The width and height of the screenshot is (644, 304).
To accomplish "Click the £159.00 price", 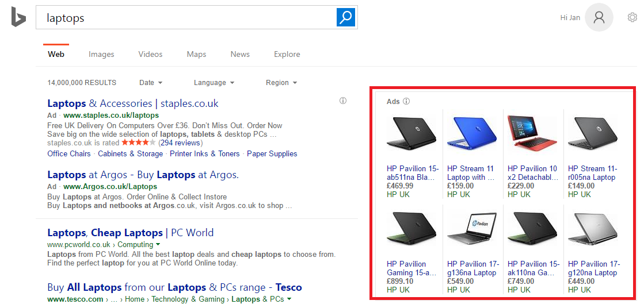I will (x=460, y=186).
